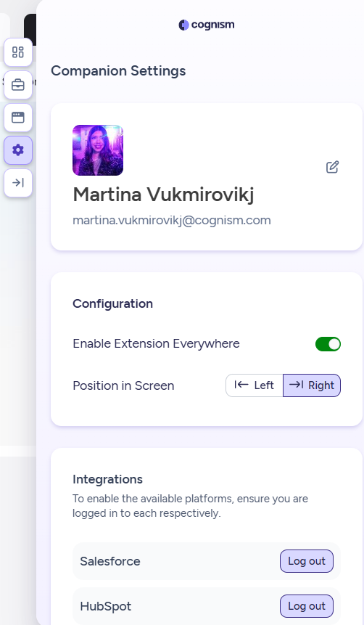Click the Configuration section heading

[112, 303]
